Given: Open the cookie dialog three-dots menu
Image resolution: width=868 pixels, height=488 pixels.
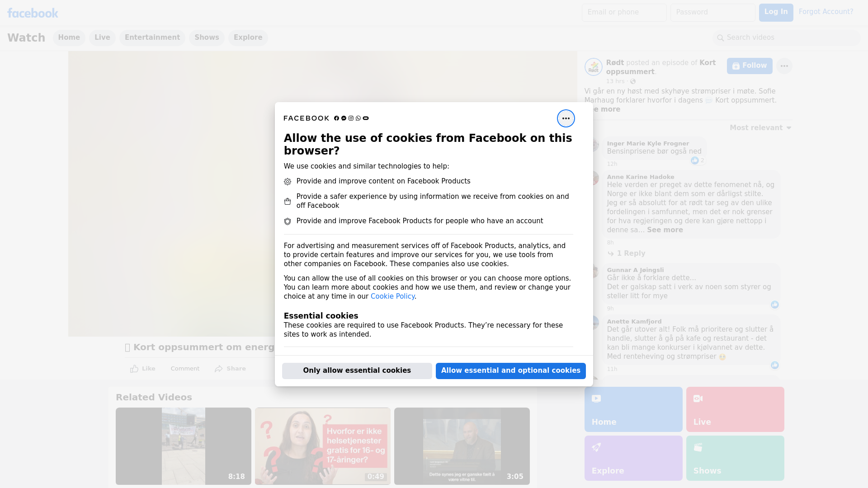Looking at the screenshot, I should pyautogui.click(x=566, y=118).
